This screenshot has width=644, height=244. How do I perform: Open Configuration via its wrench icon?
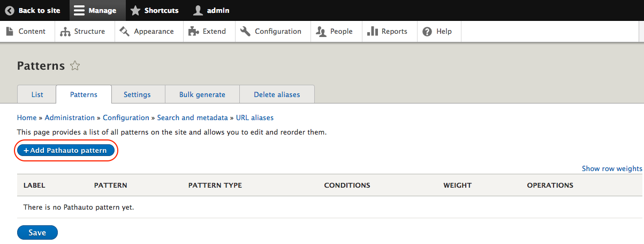click(x=246, y=31)
